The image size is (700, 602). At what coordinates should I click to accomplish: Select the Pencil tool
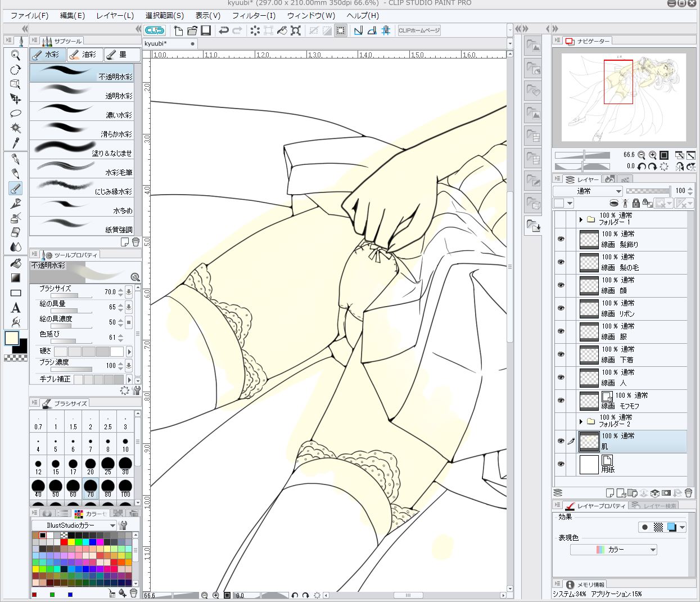pyautogui.click(x=16, y=174)
